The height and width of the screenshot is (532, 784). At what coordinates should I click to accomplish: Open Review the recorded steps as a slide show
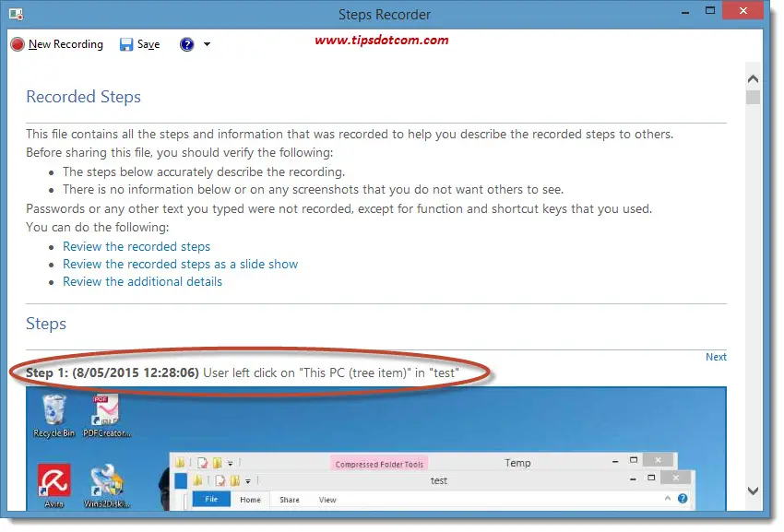click(180, 264)
